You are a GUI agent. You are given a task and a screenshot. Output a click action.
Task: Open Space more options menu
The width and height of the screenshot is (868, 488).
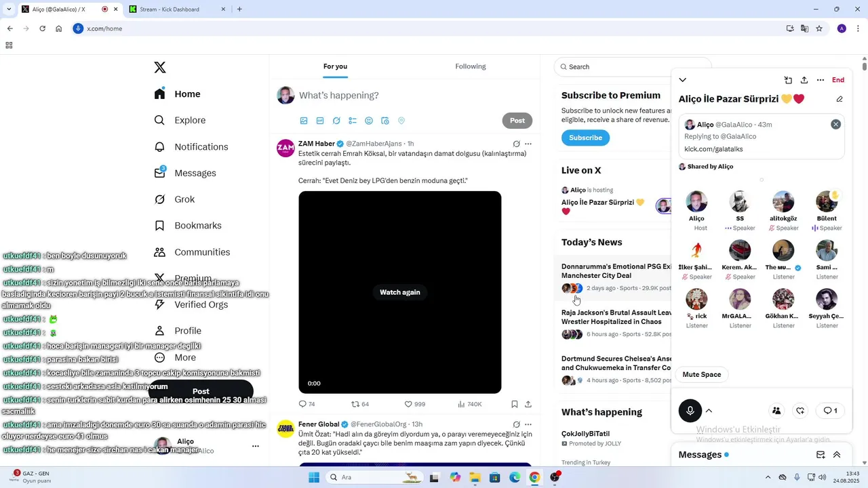(x=821, y=80)
